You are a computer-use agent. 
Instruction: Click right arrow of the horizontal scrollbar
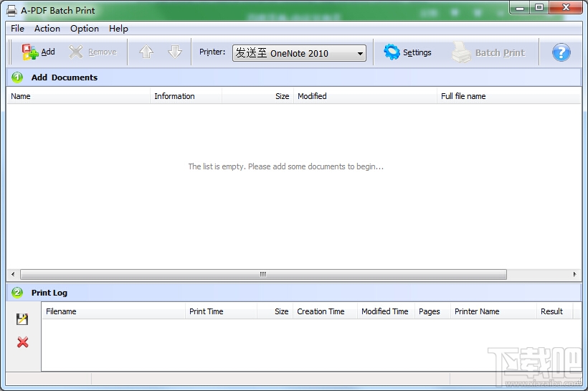(574, 274)
